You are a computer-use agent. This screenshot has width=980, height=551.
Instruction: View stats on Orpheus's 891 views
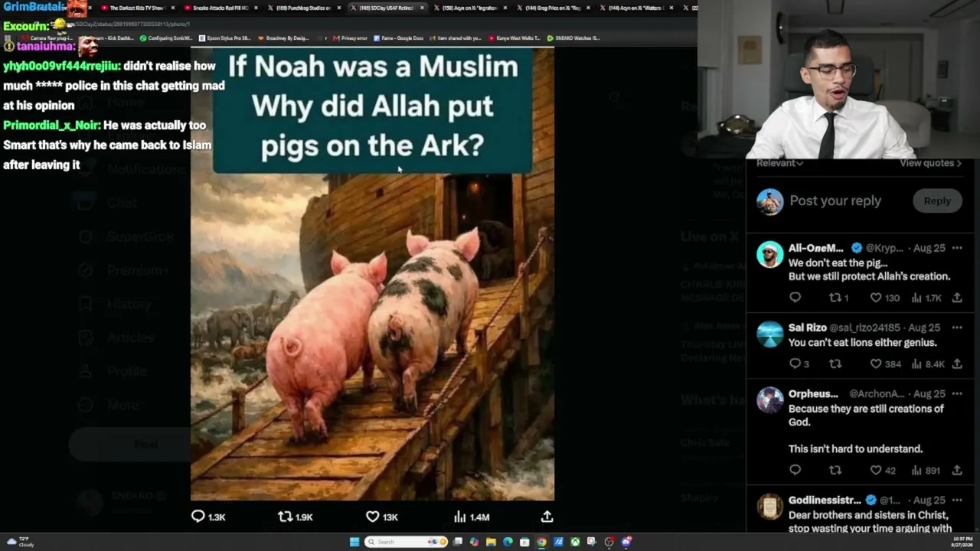926,471
